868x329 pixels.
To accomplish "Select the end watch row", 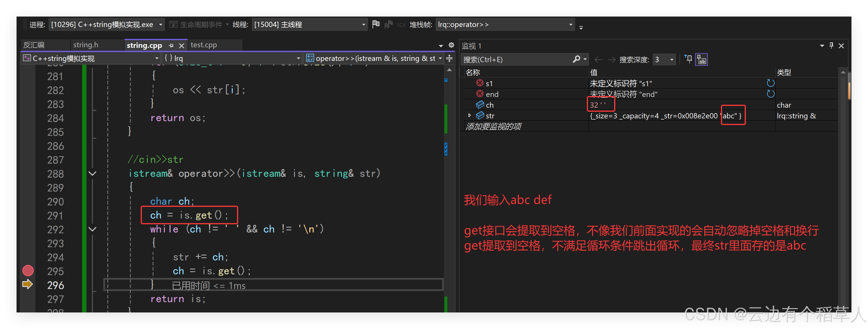I will (650, 94).
